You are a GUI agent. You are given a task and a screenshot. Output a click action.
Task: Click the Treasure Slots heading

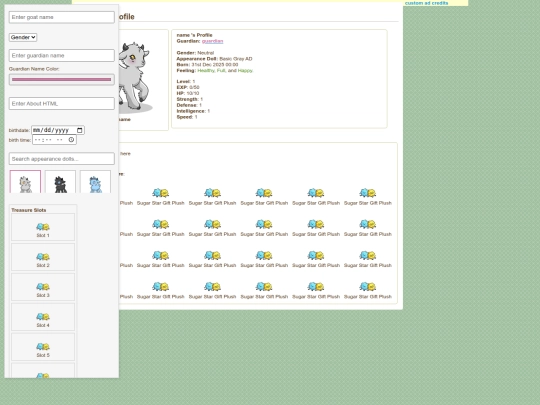click(x=29, y=210)
